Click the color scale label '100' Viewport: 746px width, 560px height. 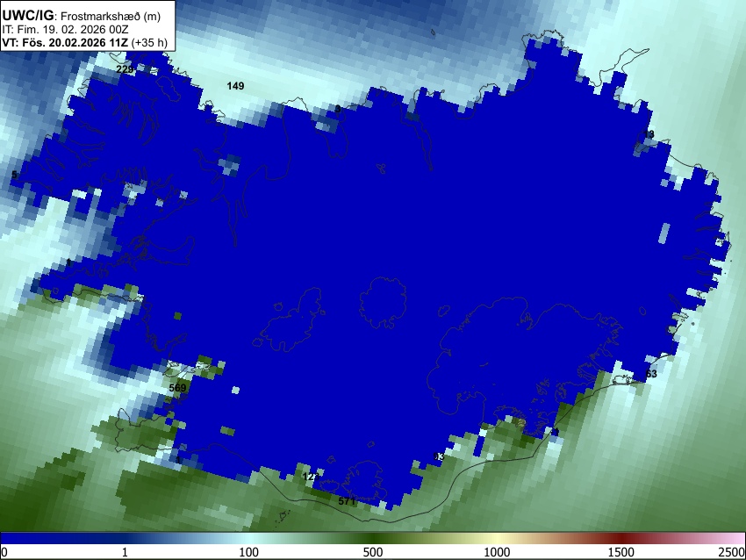click(x=249, y=552)
